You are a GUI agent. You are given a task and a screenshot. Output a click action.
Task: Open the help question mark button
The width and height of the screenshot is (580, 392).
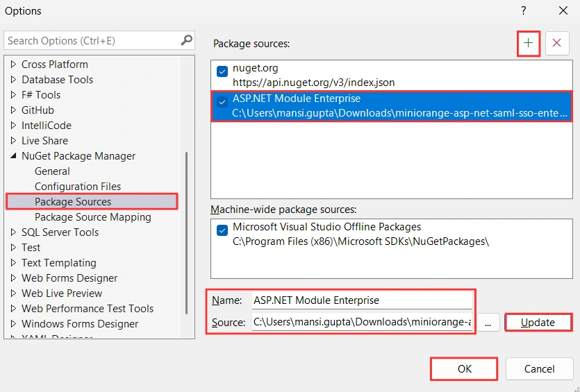[524, 10]
